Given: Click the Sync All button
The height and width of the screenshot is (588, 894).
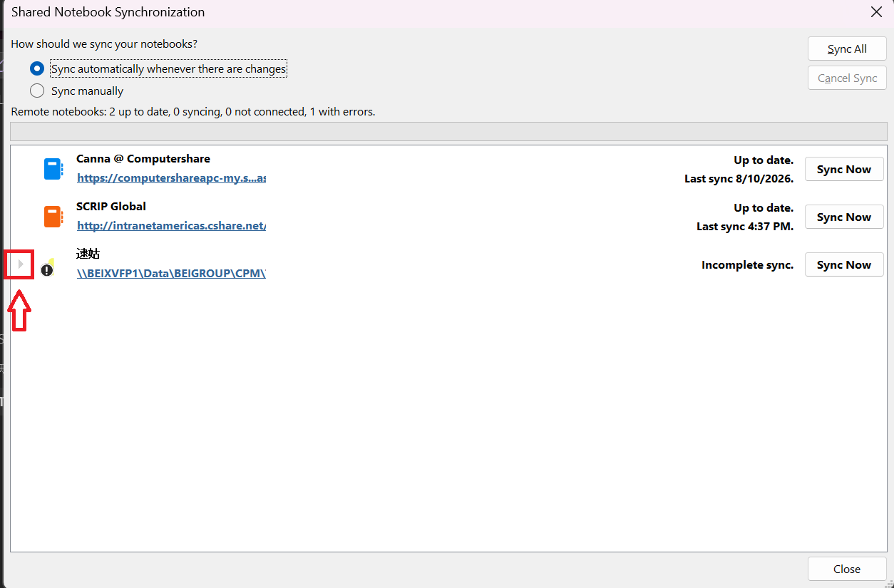Looking at the screenshot, I should [847, 49].
